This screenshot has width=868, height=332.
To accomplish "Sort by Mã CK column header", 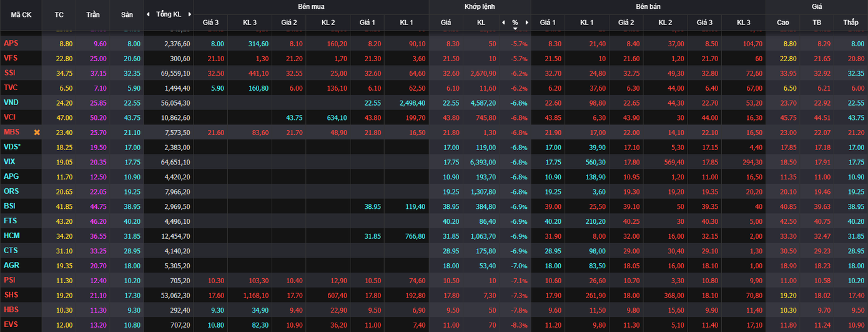I will click(21, 14).
